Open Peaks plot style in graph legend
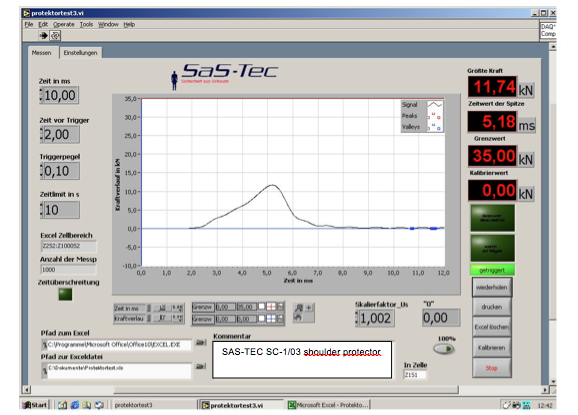Image resolution: width=578 pixels, height=415 pixels. coord(435,116)
